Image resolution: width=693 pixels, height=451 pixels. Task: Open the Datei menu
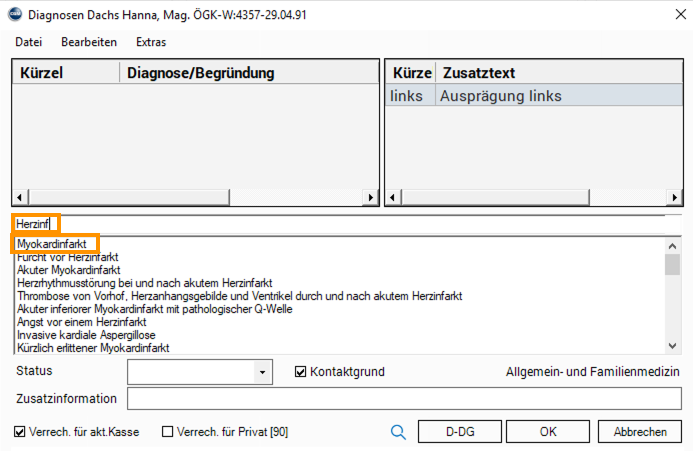(x=28, y=42)
